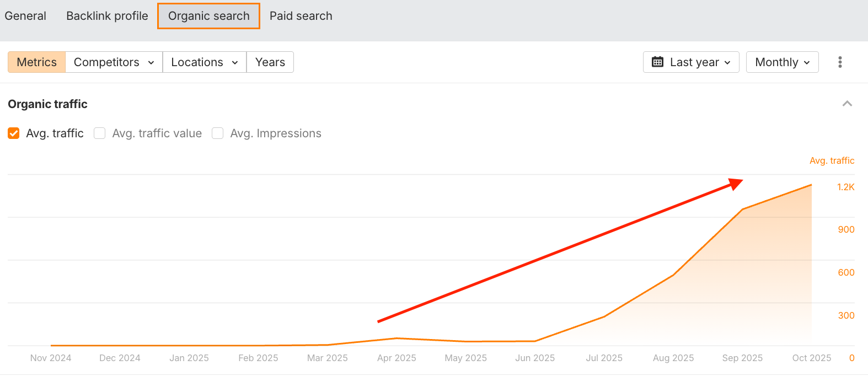This screenshot has height=376, width=868.
Task: Click the Aug 2025 point on traffic line
Action: [673, 275]
